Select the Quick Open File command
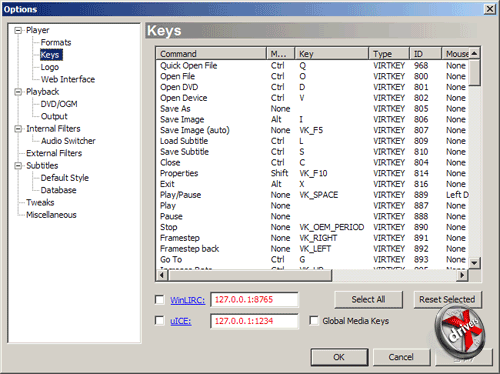This screenshot has height=374, width=500. (x=313, y=66)
